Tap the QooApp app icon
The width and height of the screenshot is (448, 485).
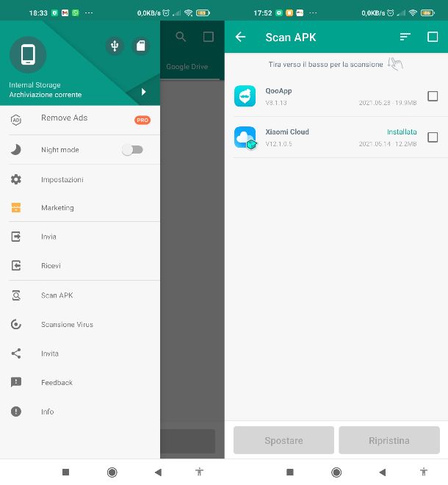[x=245, y=96]
